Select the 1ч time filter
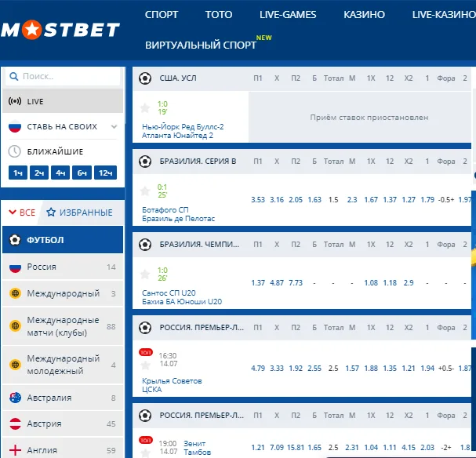476x458 pixels. (x=18, y=173)
